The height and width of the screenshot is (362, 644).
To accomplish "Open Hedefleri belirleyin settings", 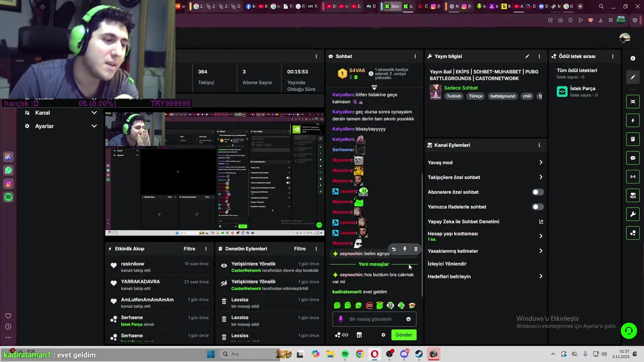I will (x=485, y=277).
